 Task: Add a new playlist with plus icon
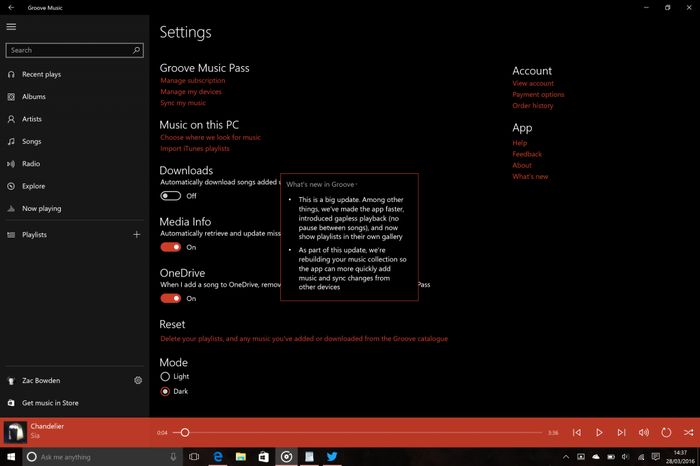(137, 234)
